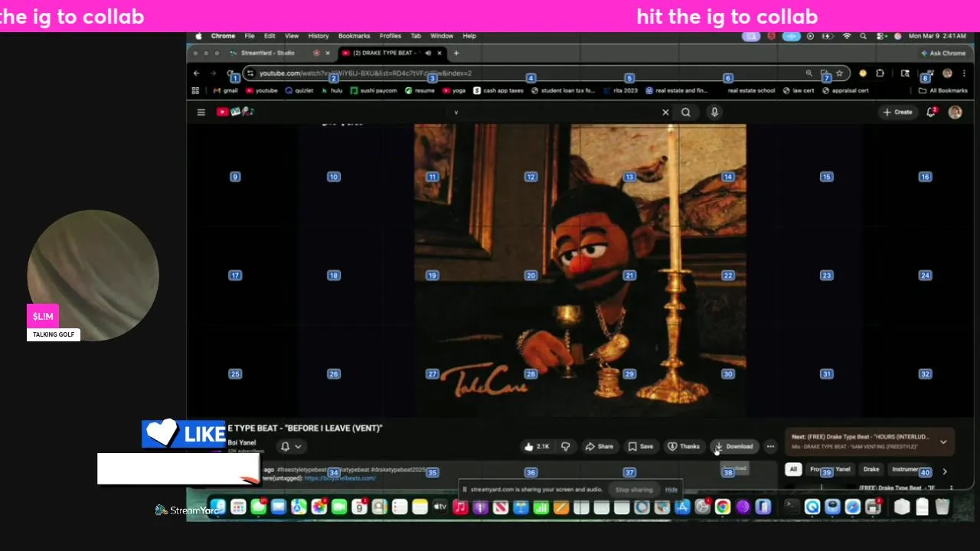This screenshot has height=551, width=980.
Task: Open the Bookmarks menu
Action: (354, 36)
